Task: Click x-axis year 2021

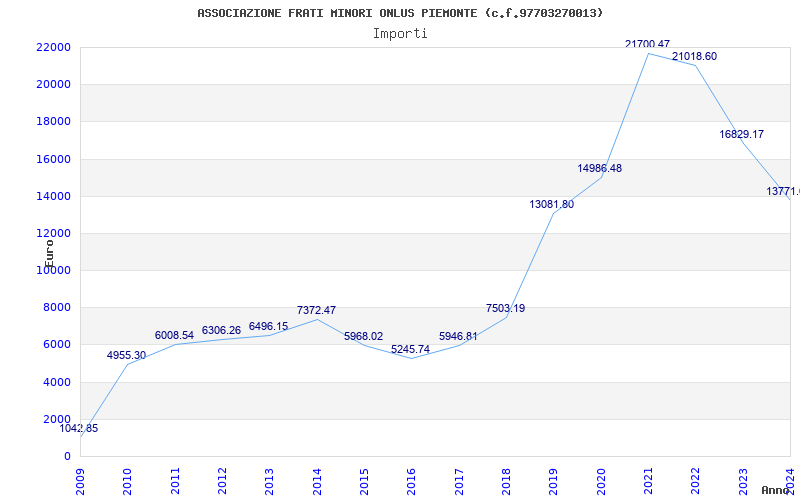Action: pyautogui.click(x=648, y=482)
